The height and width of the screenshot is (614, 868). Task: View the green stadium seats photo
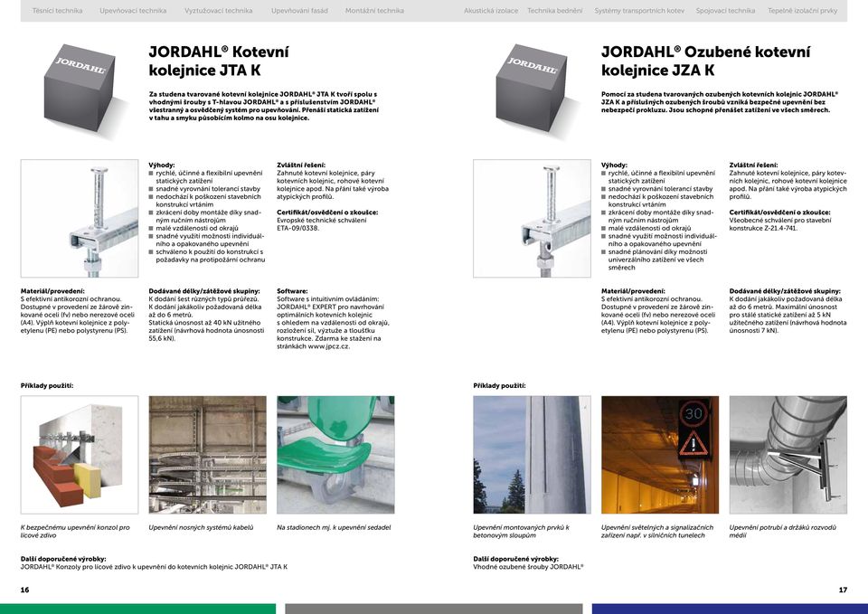(x=335, y=455)
